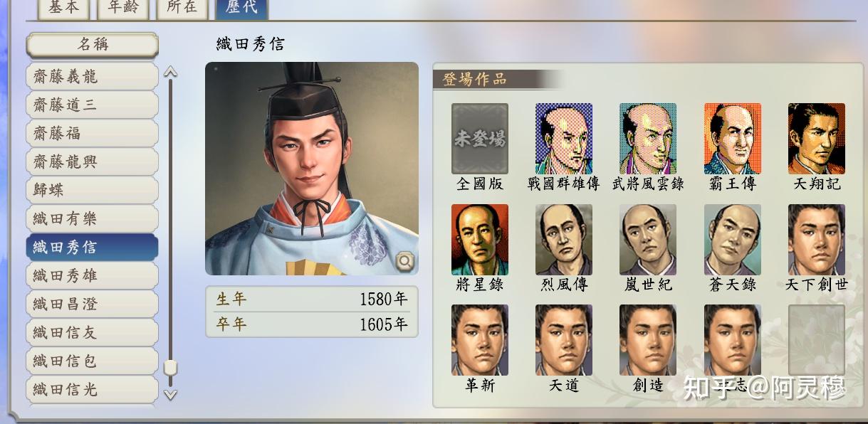Choose 織田有樂 in the list

coord(93,219)
